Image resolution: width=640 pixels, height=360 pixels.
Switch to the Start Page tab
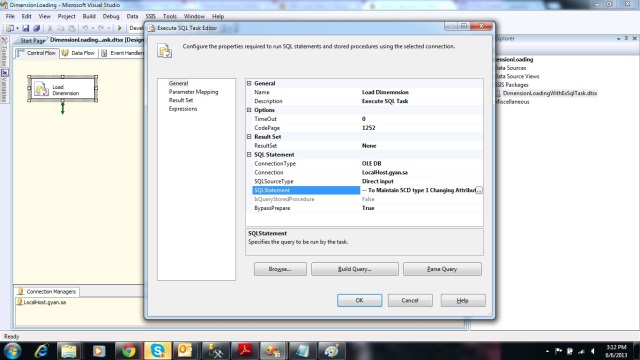(32, 40)
